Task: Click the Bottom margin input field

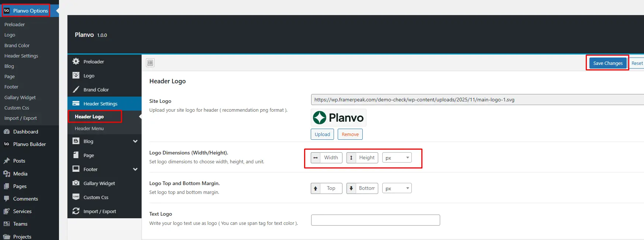Action: (x=367, y=188)
